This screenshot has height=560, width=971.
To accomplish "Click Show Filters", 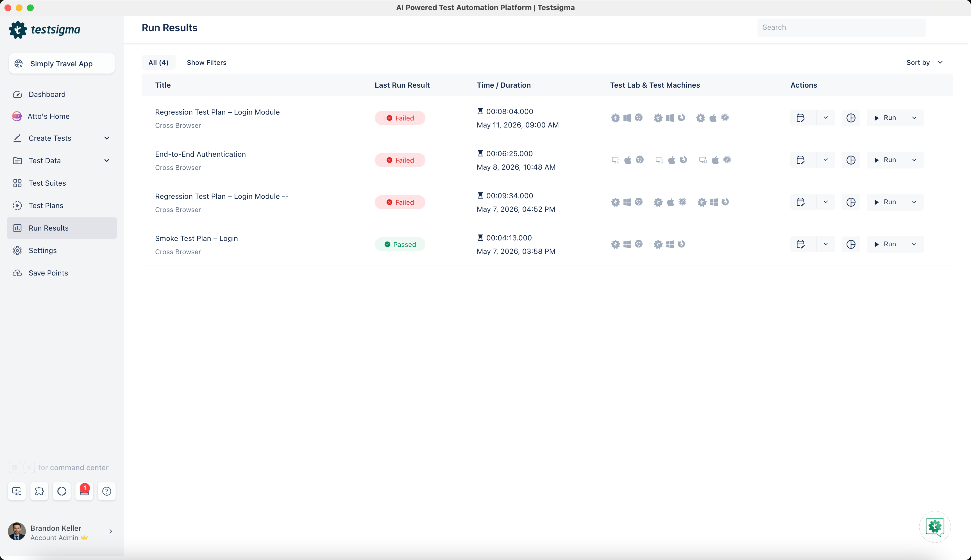I will coord(207,62).
